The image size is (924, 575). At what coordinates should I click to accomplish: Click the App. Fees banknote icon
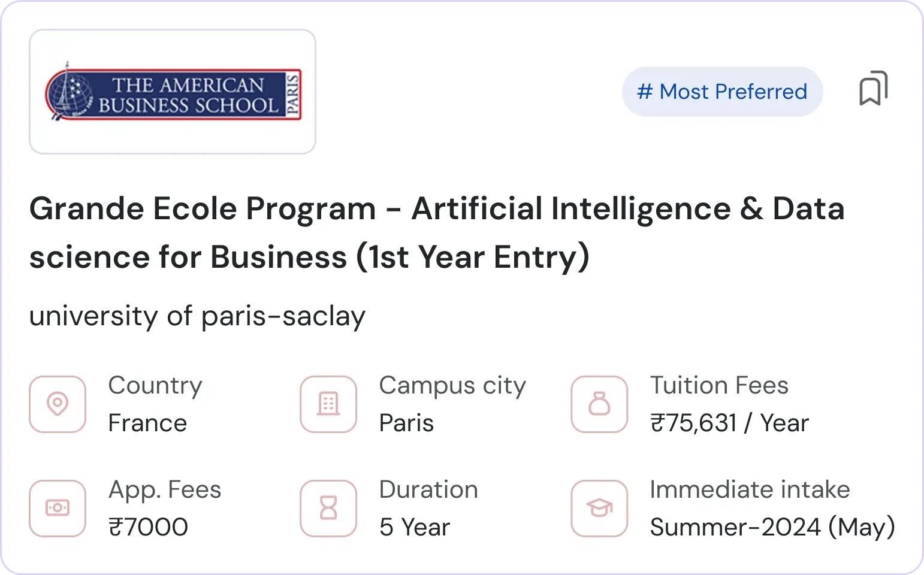[x=58, y=508]
